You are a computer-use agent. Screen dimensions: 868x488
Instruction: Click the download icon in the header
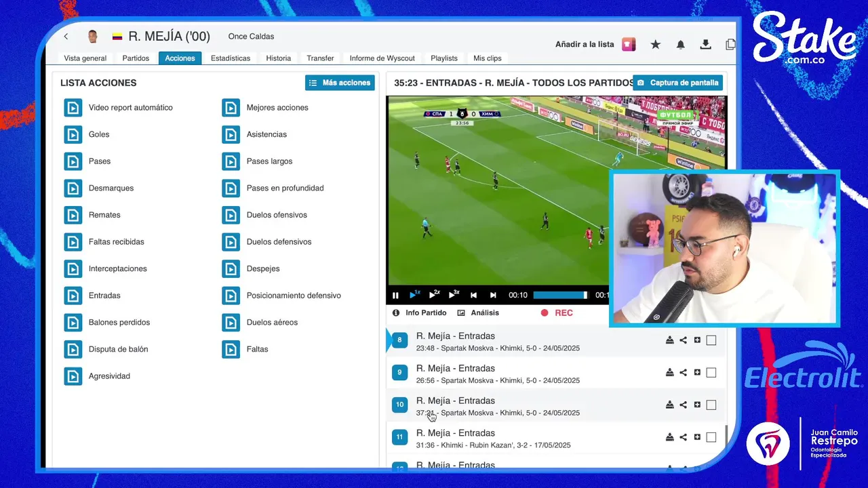705,44
